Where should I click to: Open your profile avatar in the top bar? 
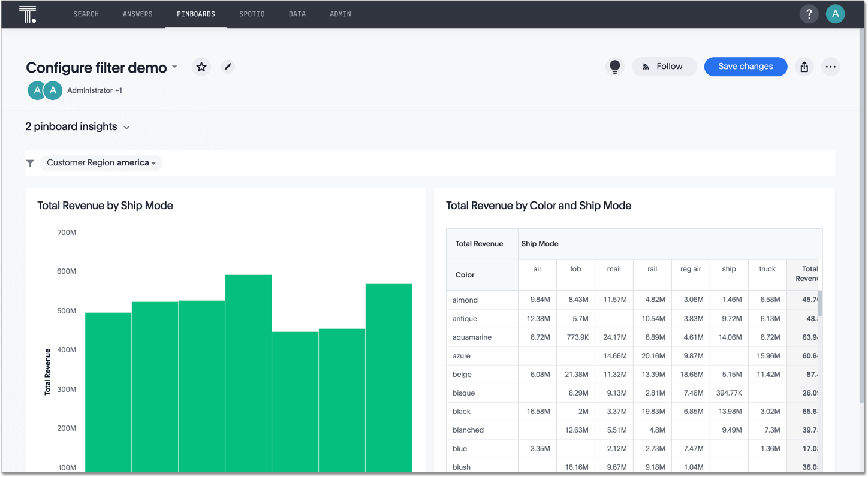(x=836, y=13)
